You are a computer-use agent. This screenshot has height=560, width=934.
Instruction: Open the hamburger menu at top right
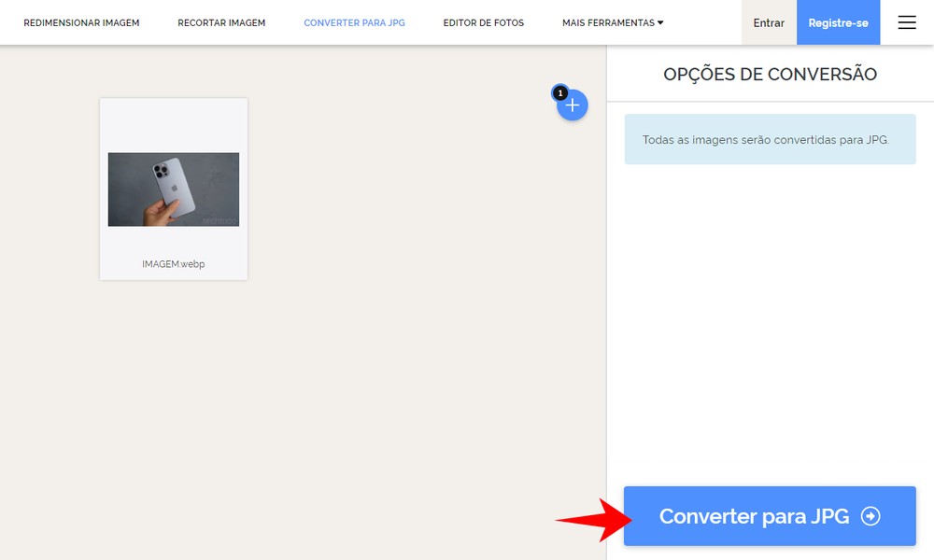[906, 22]
